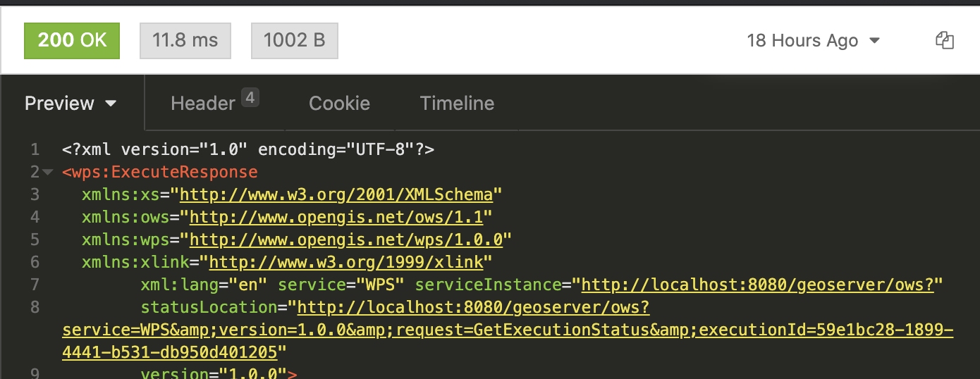Switch to the Cookie tab
Image resolution: width=980 pixels, height=379 pixels.
(x=339, y=104)
